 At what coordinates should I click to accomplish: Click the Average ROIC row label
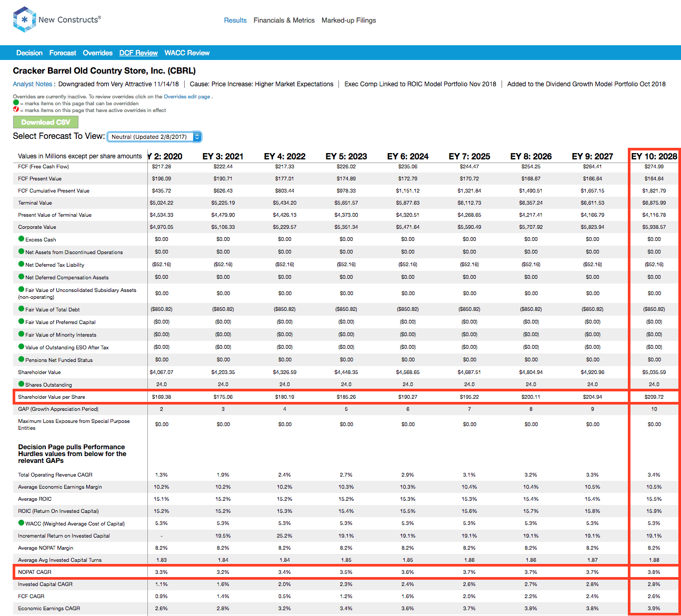tap(35, 499)
